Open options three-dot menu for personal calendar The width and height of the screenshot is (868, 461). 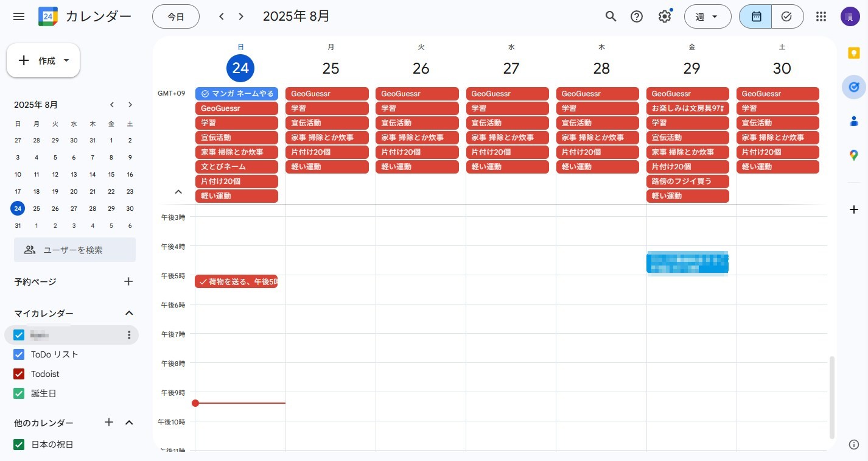tap(128, 335)
